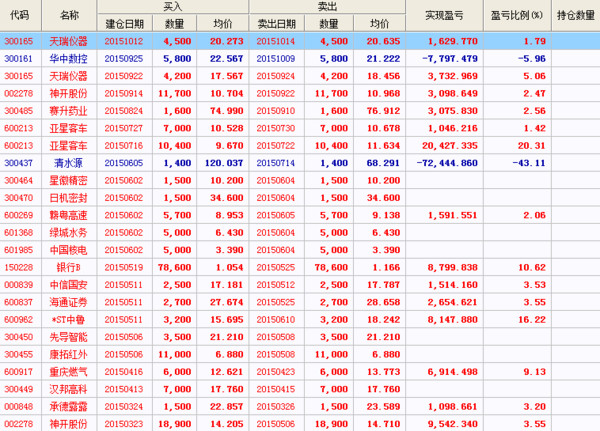
Task: Click the stock name 清水源
Action: pos(68,163)
